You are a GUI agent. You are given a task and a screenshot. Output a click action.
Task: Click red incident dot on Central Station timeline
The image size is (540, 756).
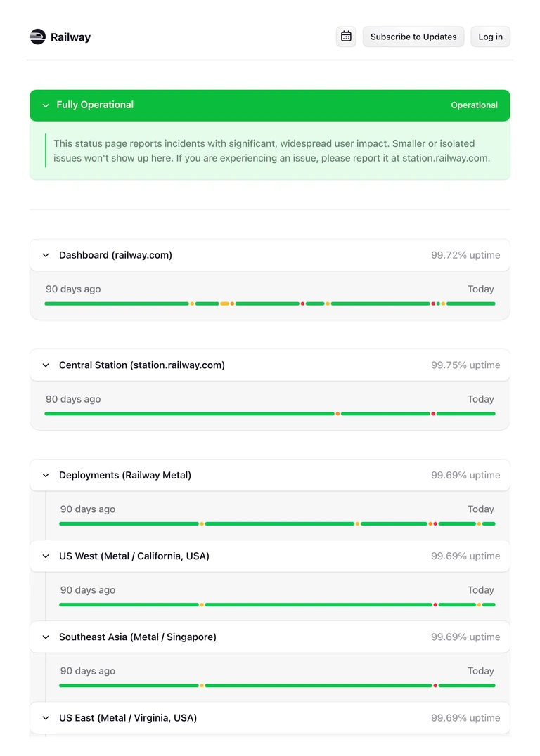[433, 414]
